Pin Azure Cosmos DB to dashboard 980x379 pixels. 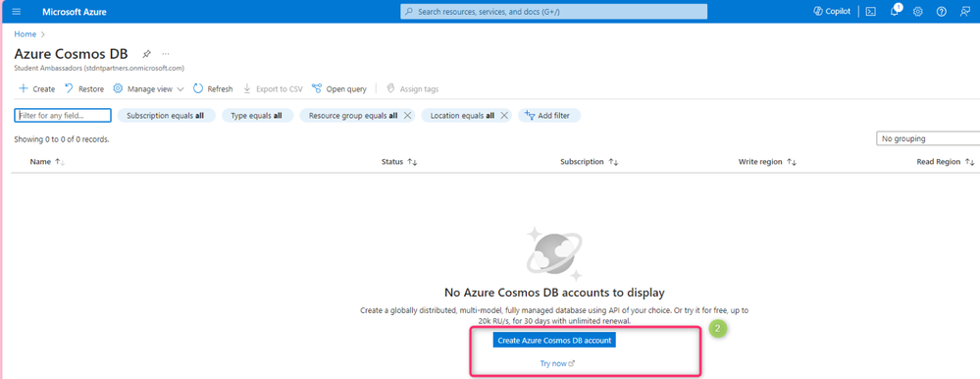click(146, 54)
